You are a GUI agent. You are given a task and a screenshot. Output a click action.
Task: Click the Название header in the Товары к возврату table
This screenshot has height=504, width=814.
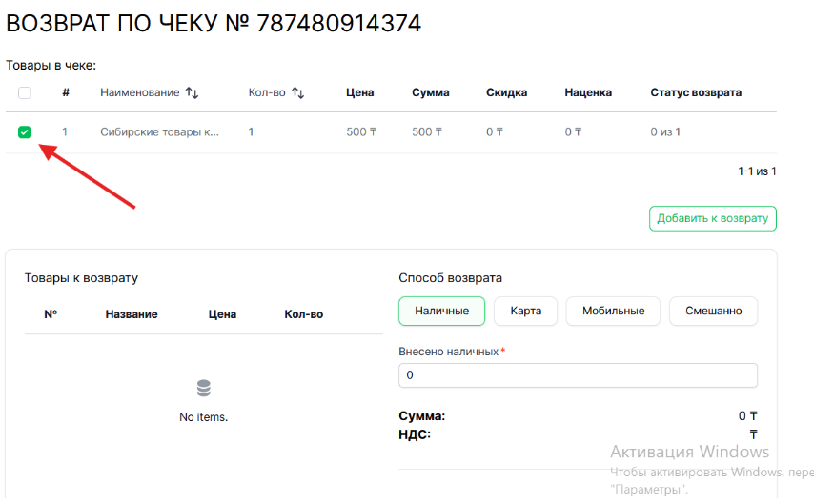tap(132, 314)
